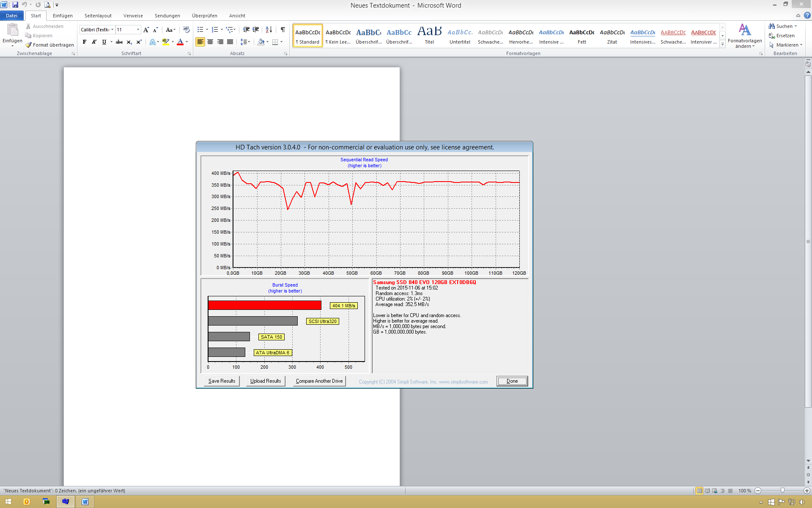This screenshot has height=508, width=812.
Task: Switch to the Seitenlayout ribbon tab
Action: point(98,16)
